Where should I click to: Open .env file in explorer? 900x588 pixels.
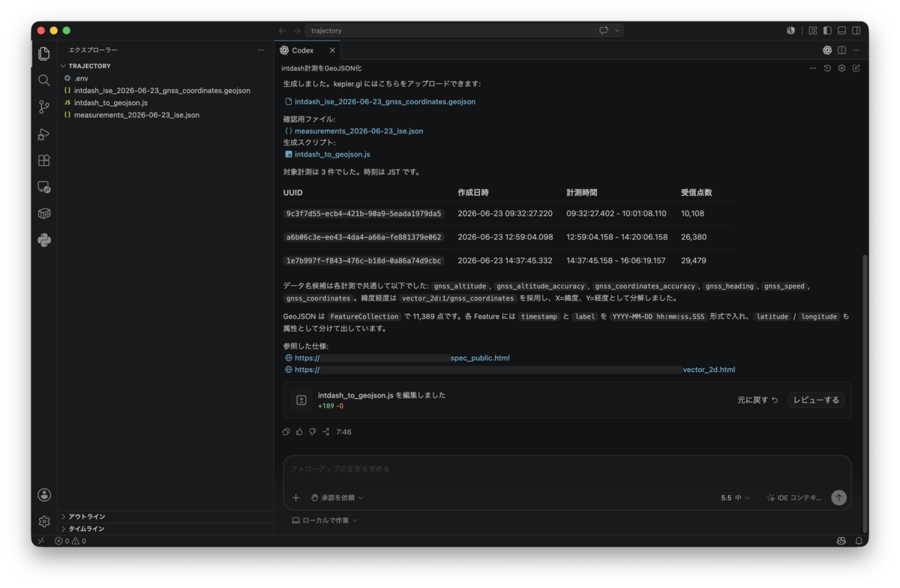[x=81, y=78]
